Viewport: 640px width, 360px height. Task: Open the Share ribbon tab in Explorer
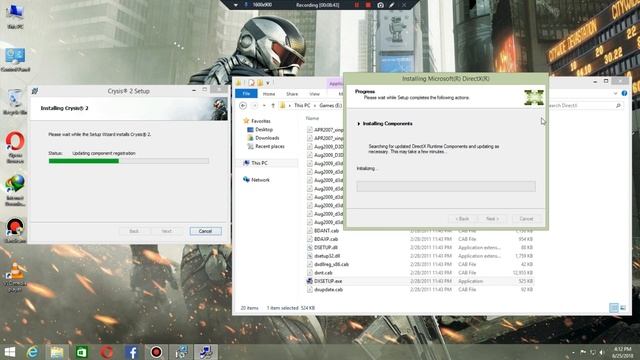coord(292,94)
